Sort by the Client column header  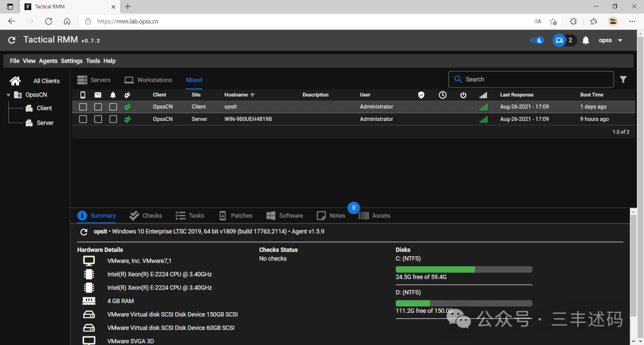(x=159, y=95)
